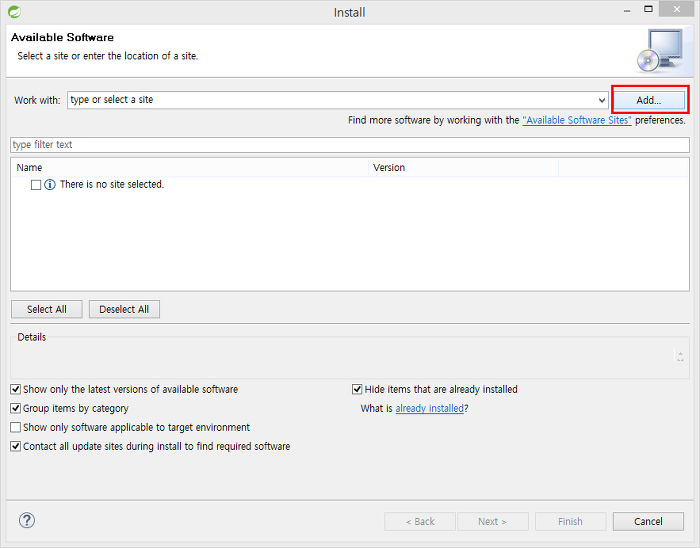The height and width of the screenshot is (548, 700).
Task: Click the Details scroll up arrow
Action: pyautogui.click(x=680, y=353)
